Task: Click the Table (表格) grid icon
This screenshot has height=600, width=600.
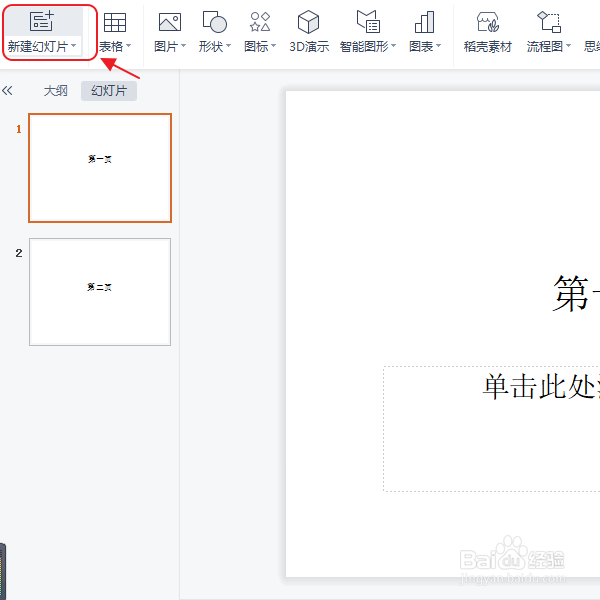Action: pos(115,22)
